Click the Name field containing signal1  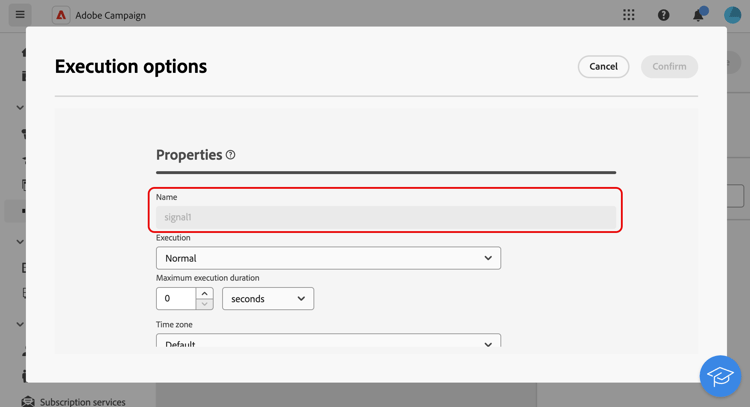(x=386, y=217)
